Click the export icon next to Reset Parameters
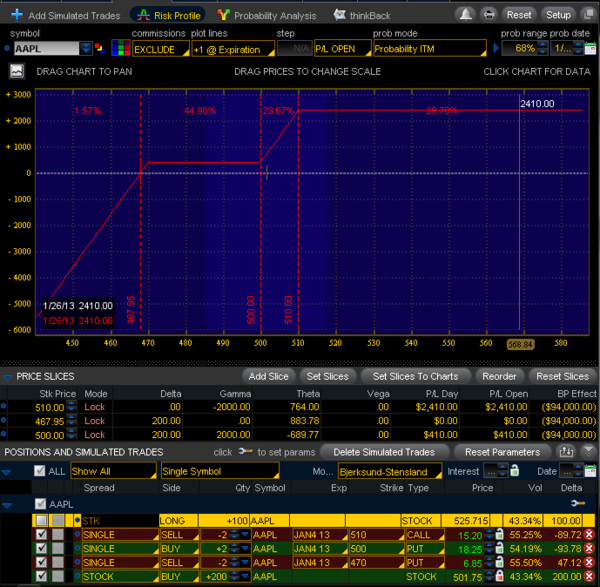The image size is (600, 587). [x=566, y=452]
